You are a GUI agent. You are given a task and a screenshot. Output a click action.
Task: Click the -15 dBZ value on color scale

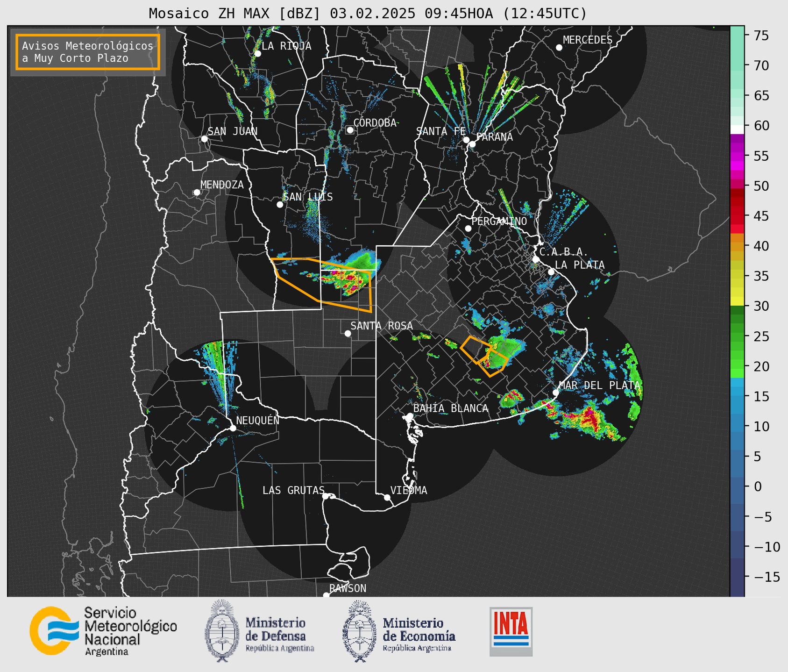coord(767,577)
